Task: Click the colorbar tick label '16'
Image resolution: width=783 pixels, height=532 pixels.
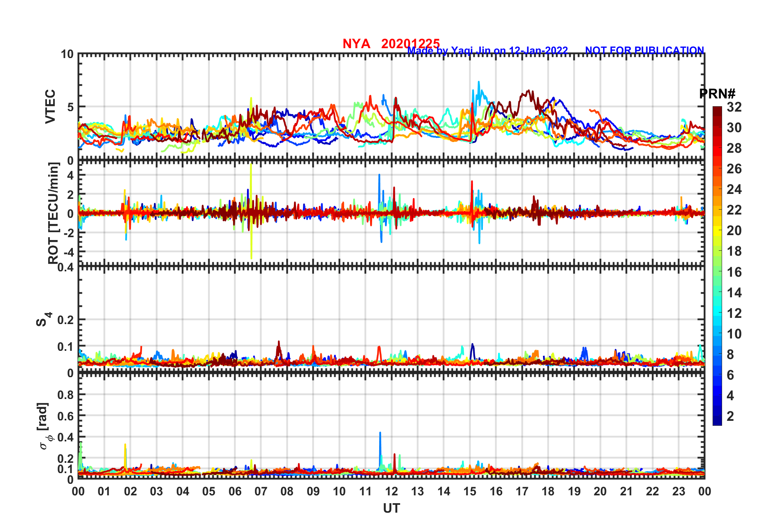Action: click(x=734, y=272)
